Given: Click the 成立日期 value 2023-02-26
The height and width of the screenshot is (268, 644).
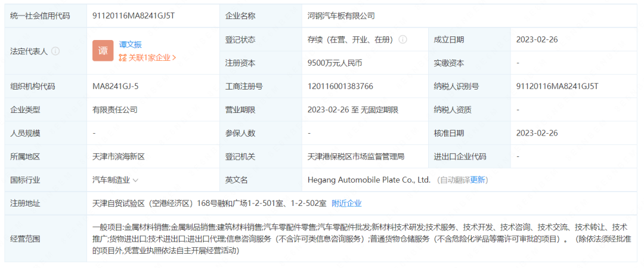Looking at the screenshot, I should point(537,40).
